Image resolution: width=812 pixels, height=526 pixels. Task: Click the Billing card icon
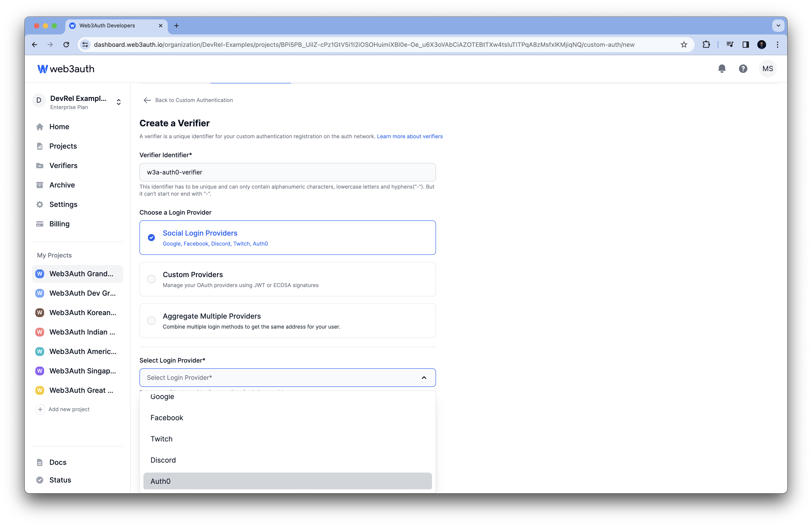pos(39,224)
